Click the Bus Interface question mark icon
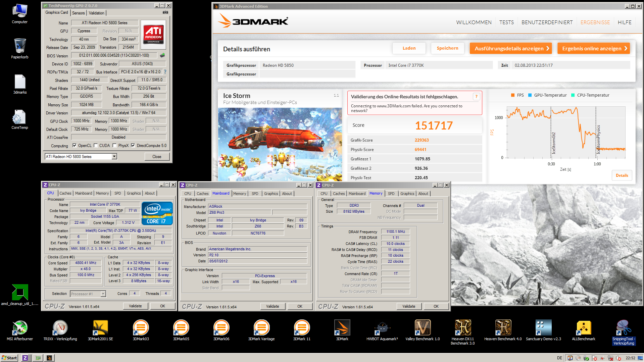644x362 pixels. pos(165,72)
